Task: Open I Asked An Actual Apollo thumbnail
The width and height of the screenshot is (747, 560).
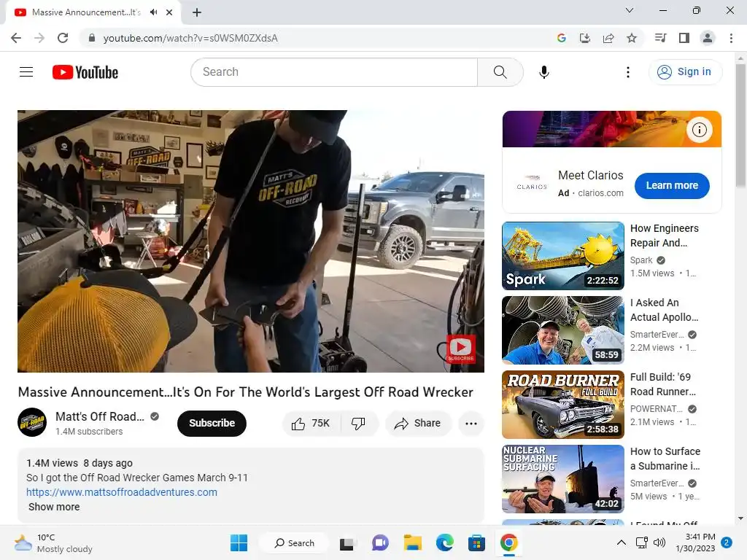Action: click(x=563, y=330)
